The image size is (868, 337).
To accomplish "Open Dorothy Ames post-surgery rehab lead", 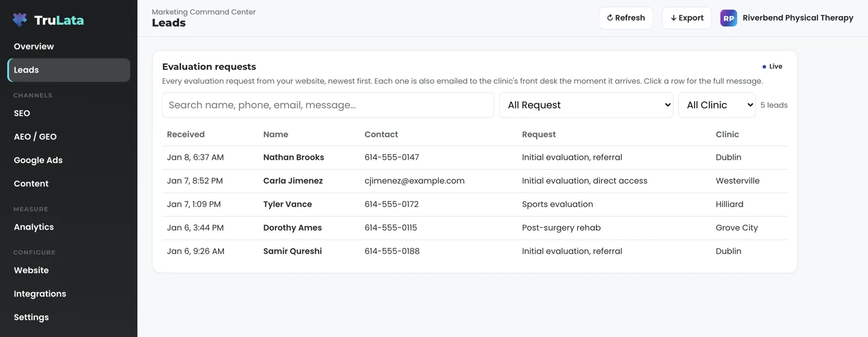I will click(475, 228).
